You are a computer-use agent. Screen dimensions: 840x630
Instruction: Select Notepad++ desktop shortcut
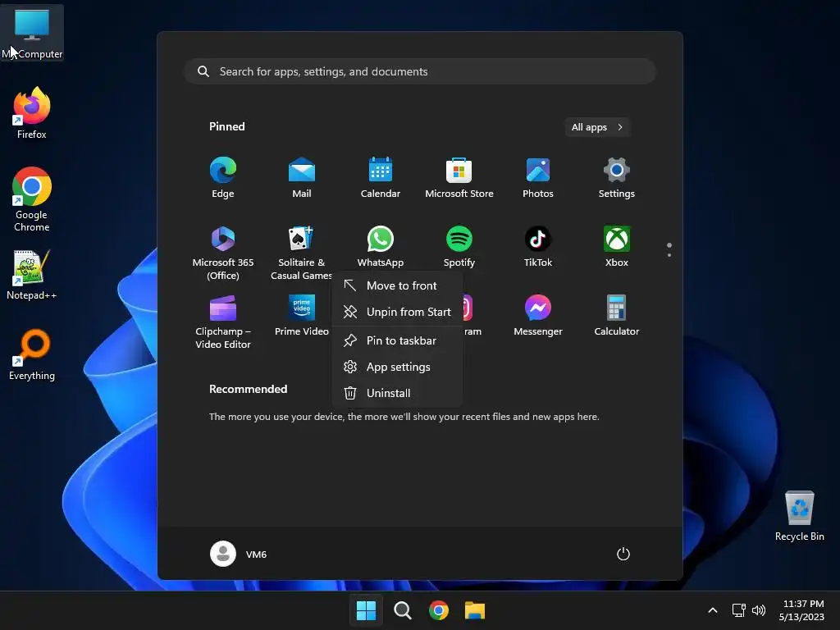[32, 274]
